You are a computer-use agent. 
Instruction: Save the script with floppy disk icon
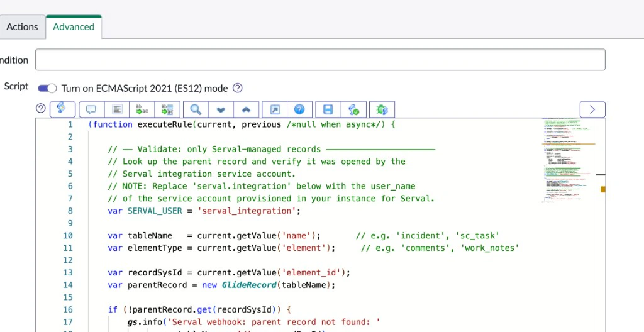click(328, 109)
